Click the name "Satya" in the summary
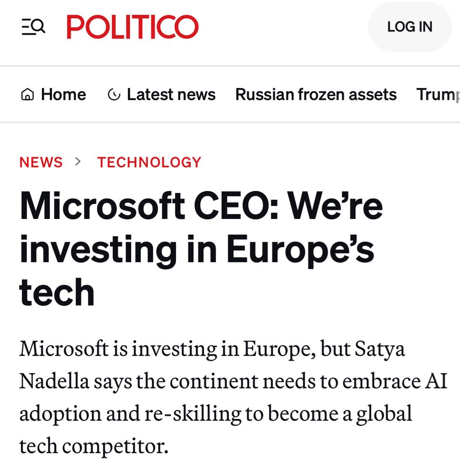Screen dimensions: 460x476 point(380,349)
